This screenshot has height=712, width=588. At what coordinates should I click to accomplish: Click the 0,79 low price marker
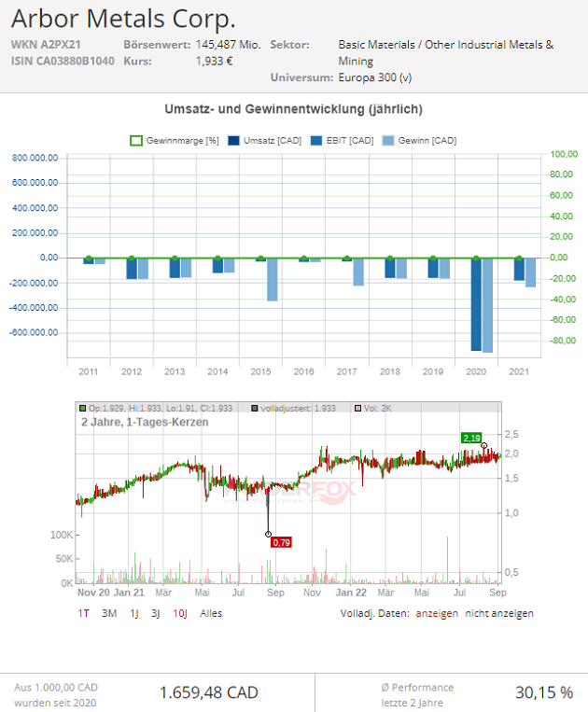[x=282, y=542]
